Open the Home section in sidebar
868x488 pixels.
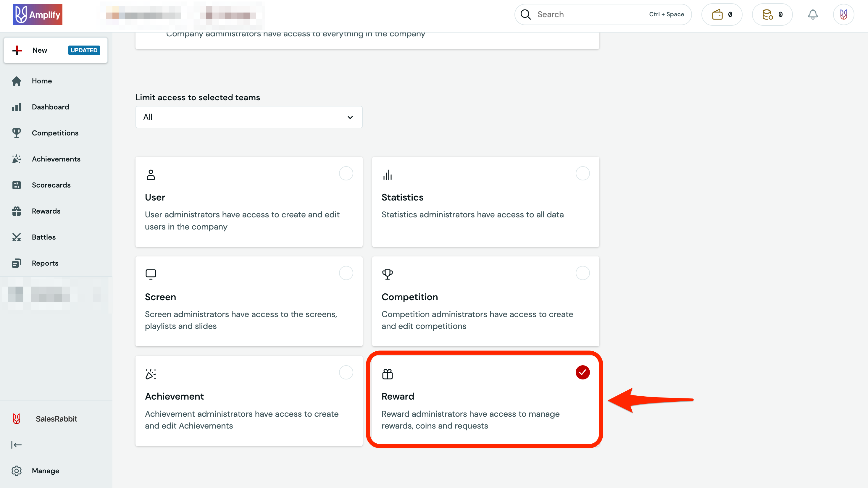click(42, 81)
